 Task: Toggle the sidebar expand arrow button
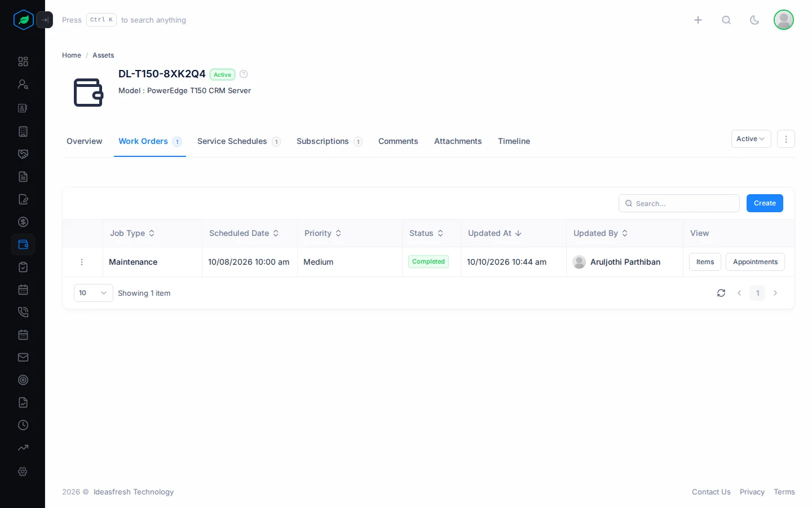pos(45,20)
